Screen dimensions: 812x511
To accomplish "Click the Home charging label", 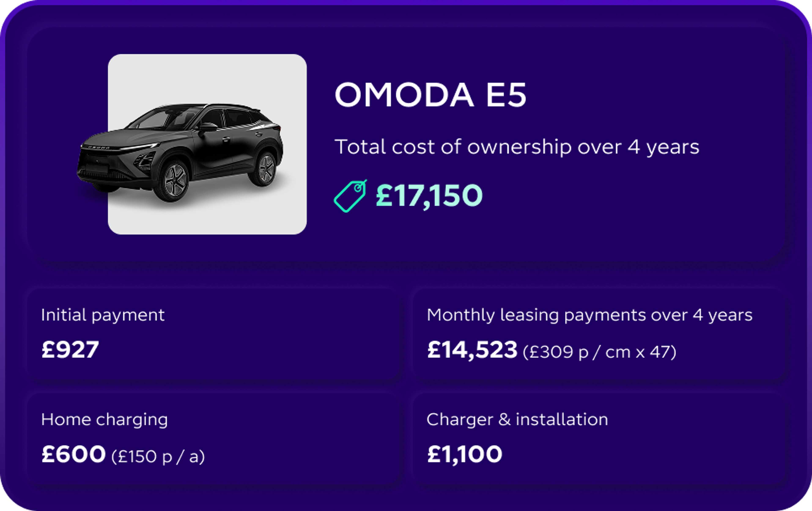I will (104, 420).
